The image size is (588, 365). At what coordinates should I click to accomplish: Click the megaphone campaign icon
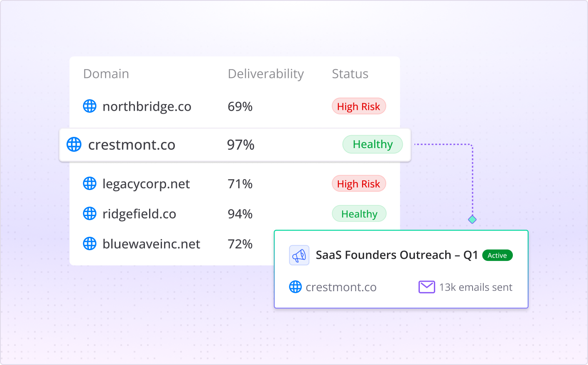(x=299, y=255)
